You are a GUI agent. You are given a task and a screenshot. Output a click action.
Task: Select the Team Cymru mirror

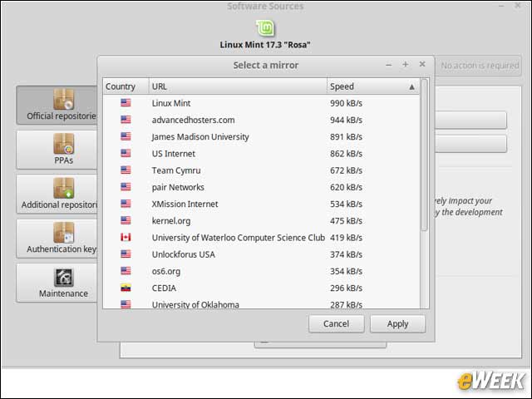tap(261, 170)
